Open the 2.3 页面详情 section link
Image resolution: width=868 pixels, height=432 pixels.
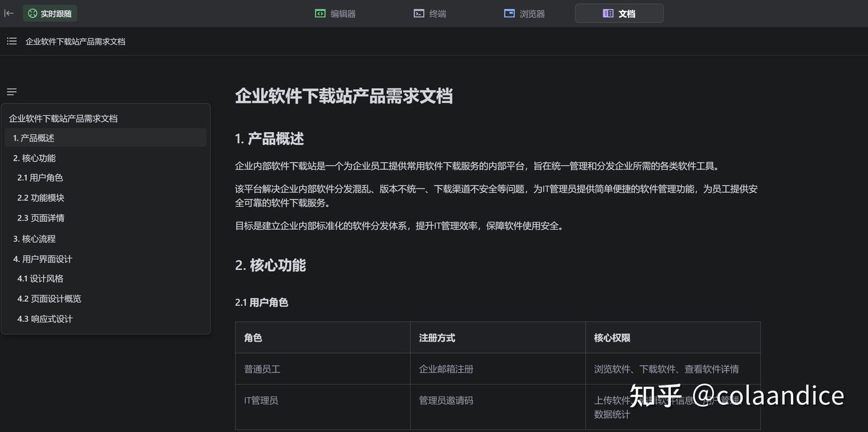[x=40, y=218]
